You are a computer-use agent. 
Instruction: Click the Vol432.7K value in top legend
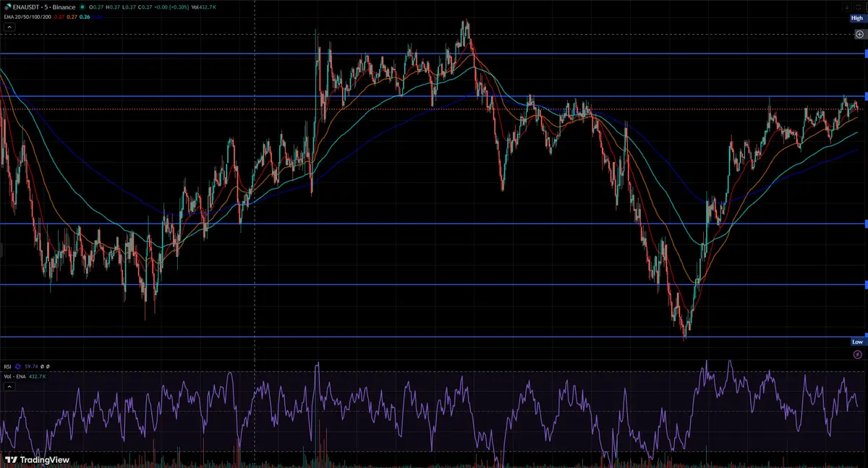click(x=204, y=7)
